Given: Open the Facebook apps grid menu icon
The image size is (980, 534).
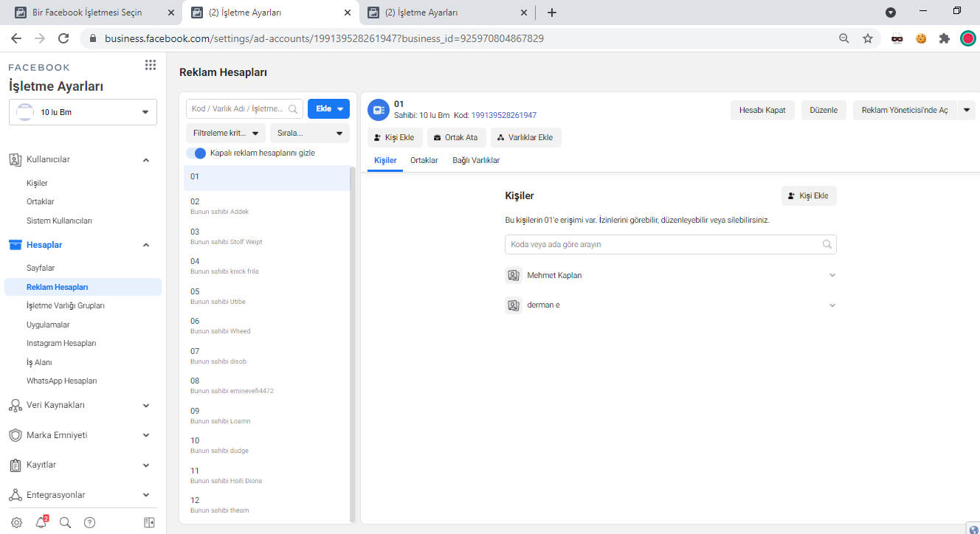Looking at the screenshot, I should click(x=151, y=65).
